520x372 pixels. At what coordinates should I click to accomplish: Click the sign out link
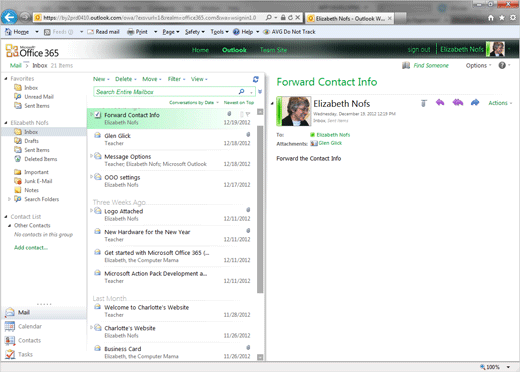[x=419, y=50]
